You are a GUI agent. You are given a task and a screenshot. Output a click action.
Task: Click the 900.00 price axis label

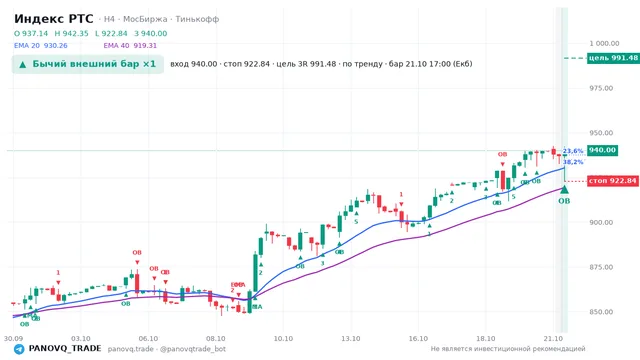coord(601,222)
